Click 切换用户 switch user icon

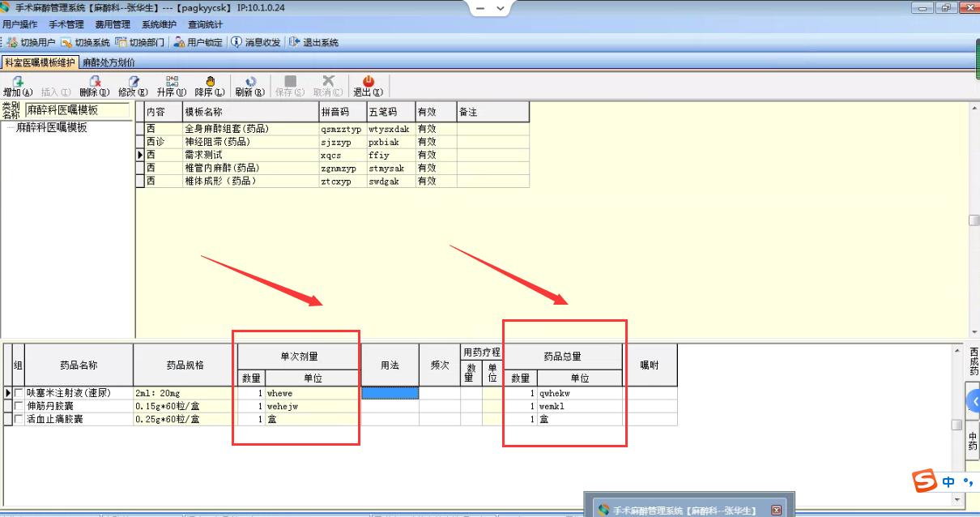coord(12,42)
